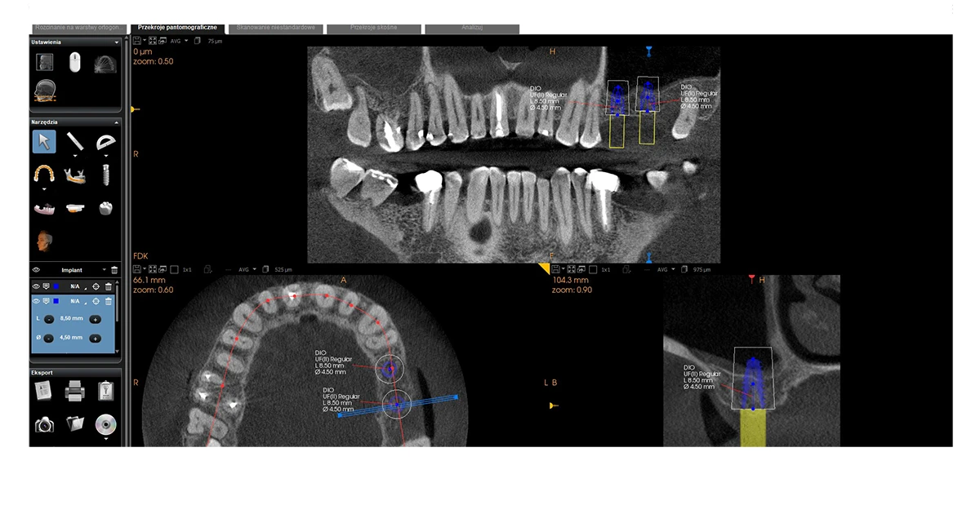Click orange slice marker left of panoramic view
This screenshot has width=980, height=514.
click(x=136, y=109)
